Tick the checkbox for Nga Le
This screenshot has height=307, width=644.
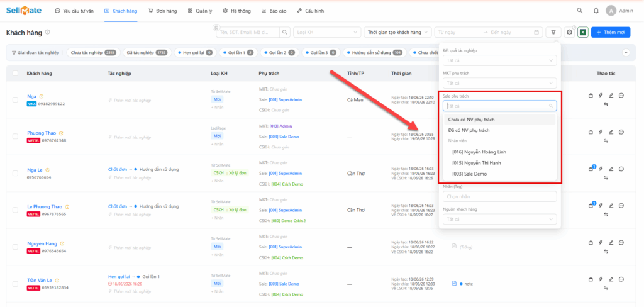click(15, 173)
